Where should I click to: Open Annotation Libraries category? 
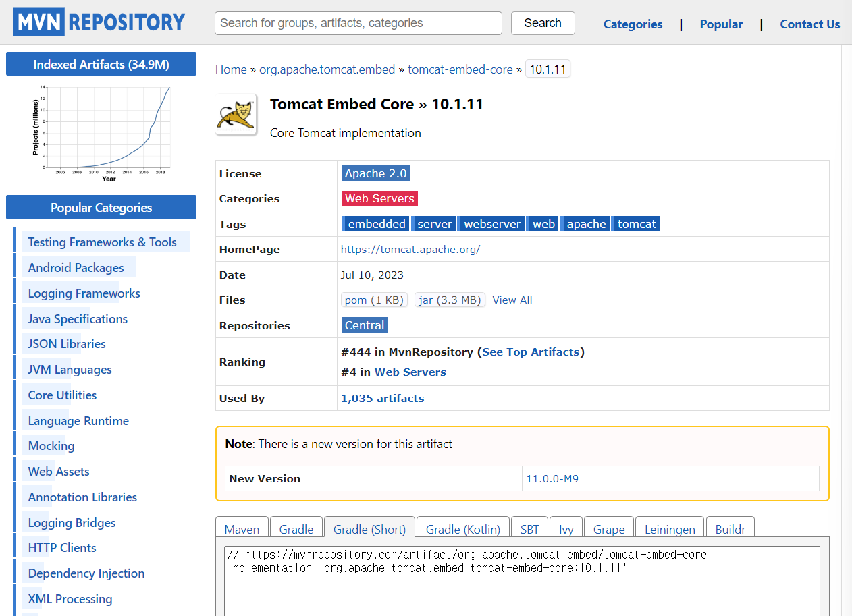click(82, 497)
